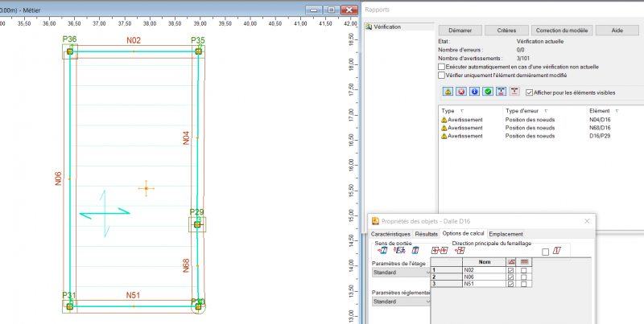Click the warning icon on the N04/D16 row
This screenshot has height=324, width=644.
pos(444,120)
